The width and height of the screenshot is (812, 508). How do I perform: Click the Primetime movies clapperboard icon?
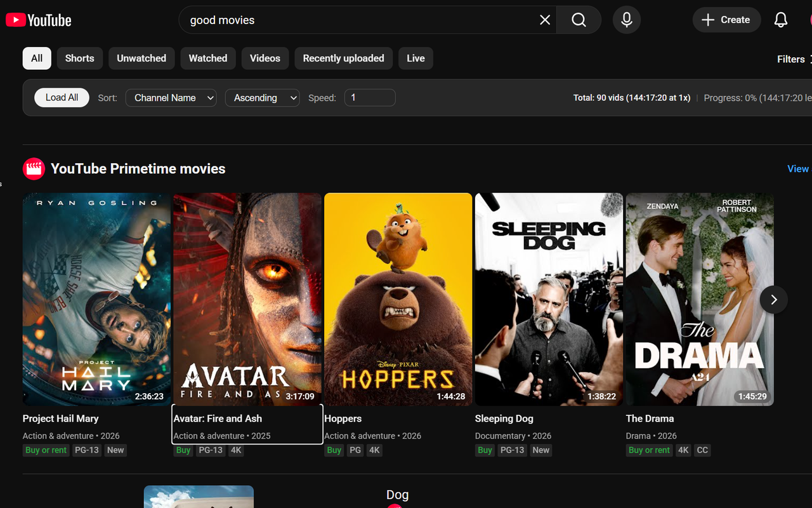tap(34, 169)
